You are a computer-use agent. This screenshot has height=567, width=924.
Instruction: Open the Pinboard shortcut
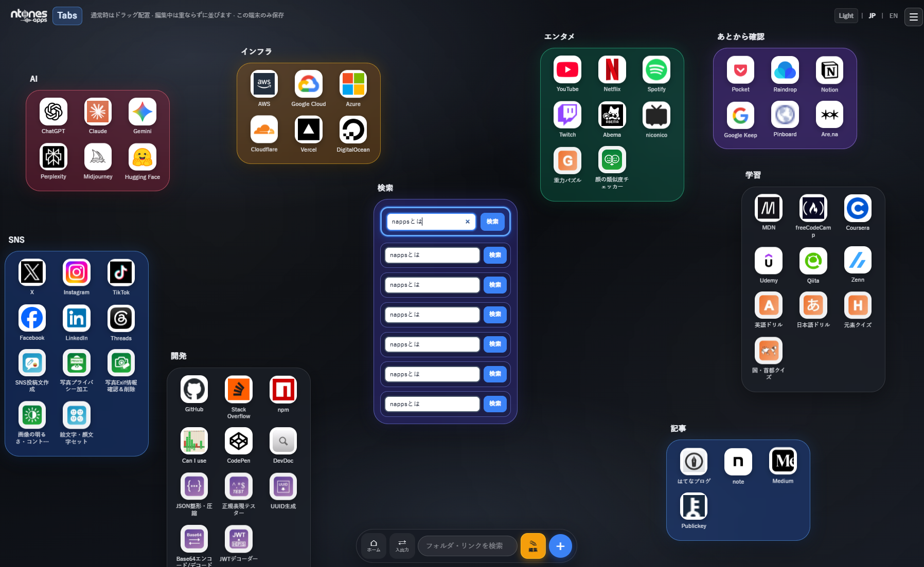point(785,115)
